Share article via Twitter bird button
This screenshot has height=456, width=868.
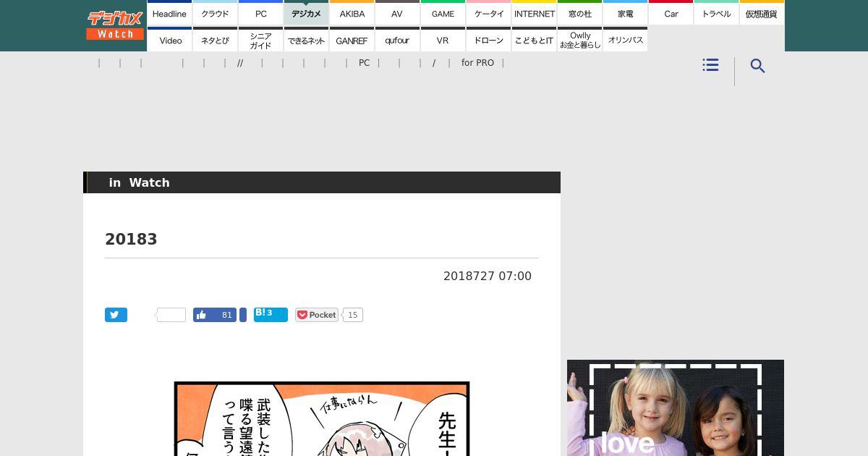point(116,315)
